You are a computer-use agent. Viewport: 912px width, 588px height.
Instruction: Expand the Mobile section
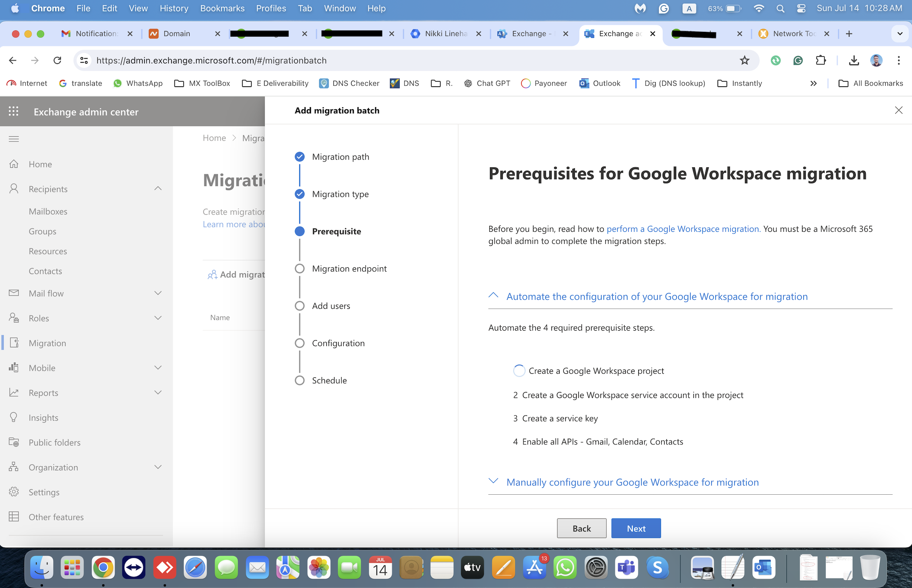[x=158, y=368]
